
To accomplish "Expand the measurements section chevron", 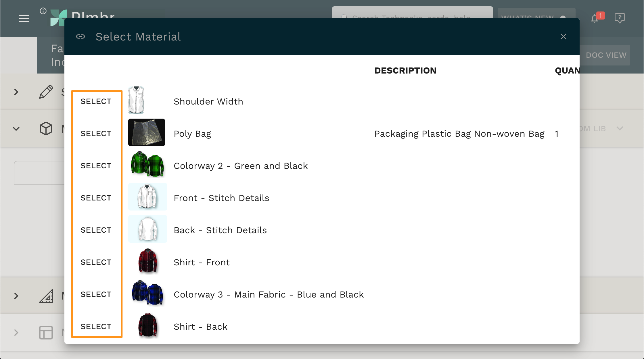I will [x=16, y=295].
